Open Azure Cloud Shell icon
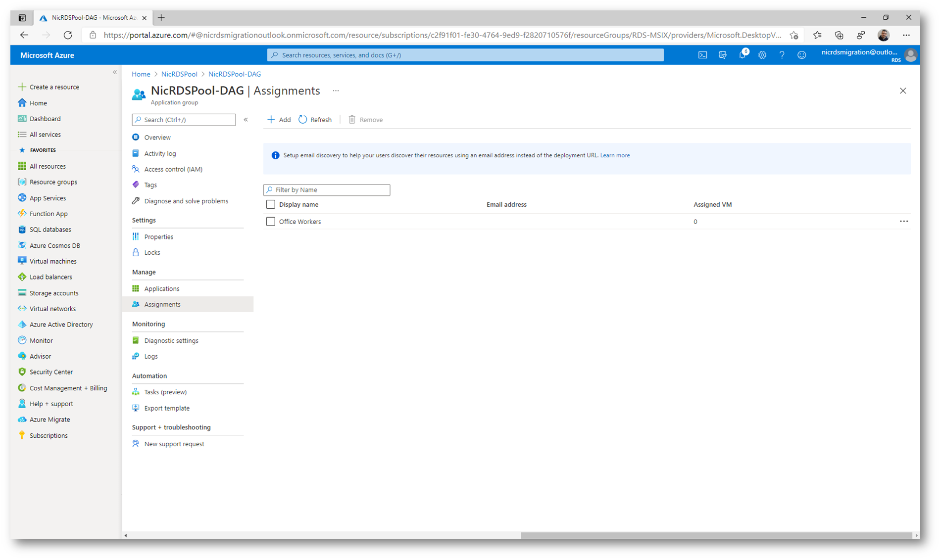 pyautogui.click(x=702, y=55)
